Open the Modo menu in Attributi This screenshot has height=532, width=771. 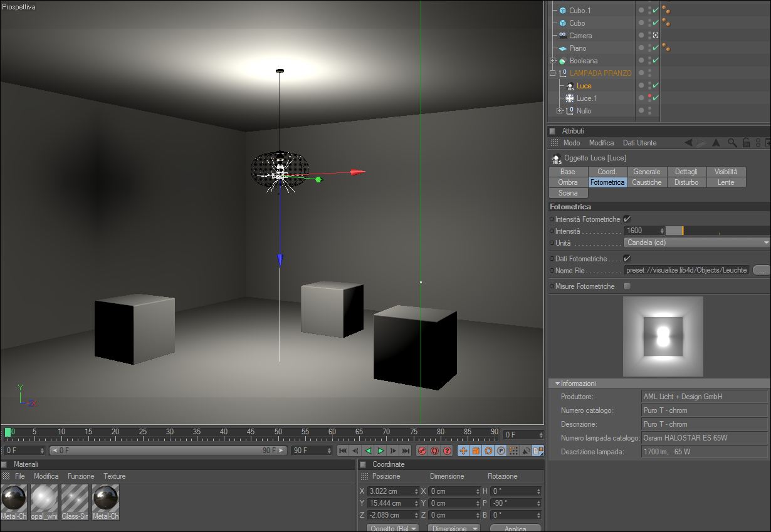coord(571,143)
